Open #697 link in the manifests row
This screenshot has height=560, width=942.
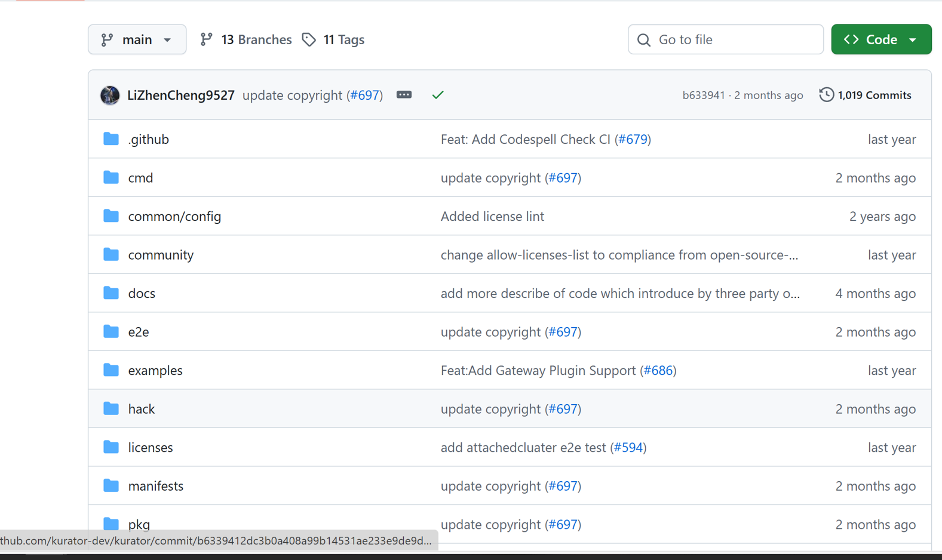point(563,486)
